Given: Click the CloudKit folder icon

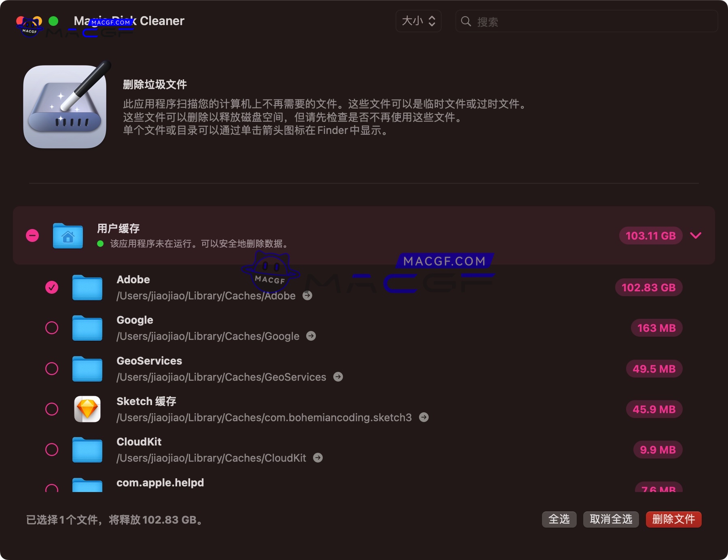Looking at the screenshot, I should 87,450.
